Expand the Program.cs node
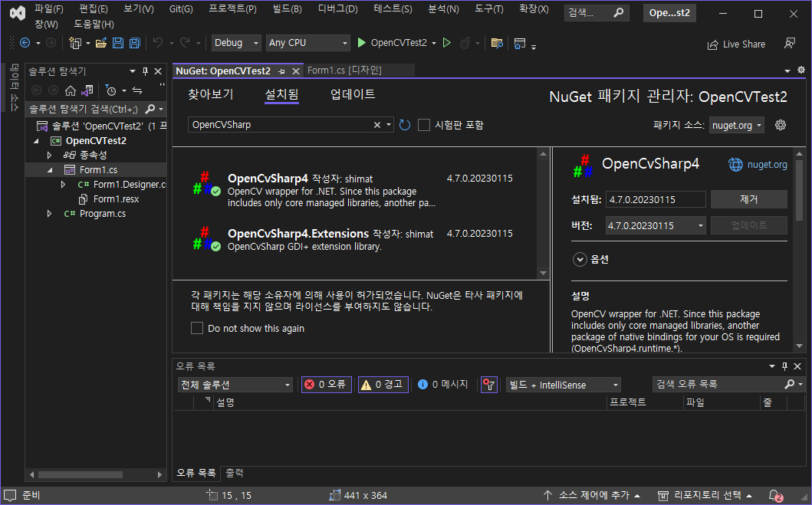 (49, 214)
